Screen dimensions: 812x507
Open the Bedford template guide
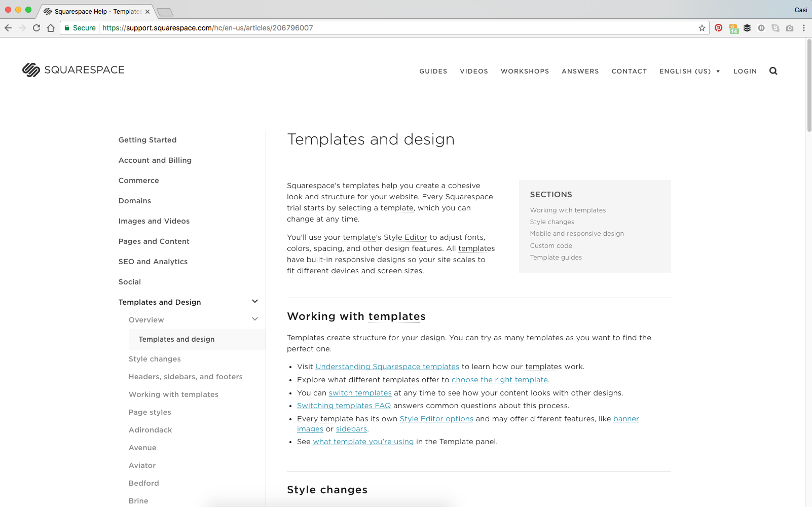click(144, 483)
